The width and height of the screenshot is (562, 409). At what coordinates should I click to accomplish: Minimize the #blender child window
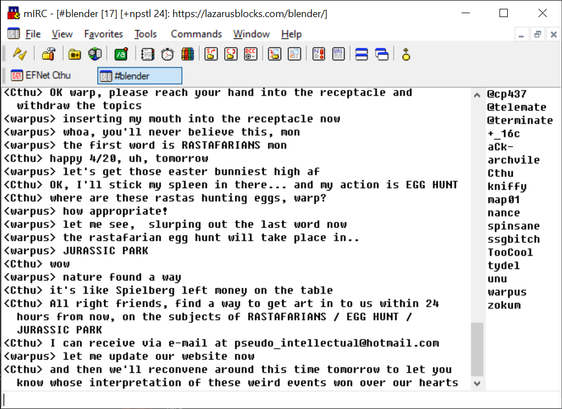tap(521, 35)
